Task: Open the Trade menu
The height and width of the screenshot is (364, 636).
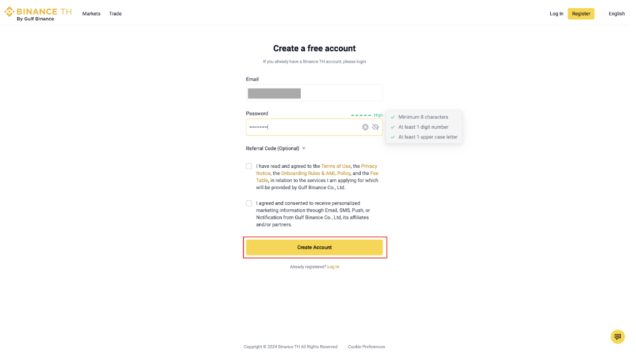Action: [116, 14]
